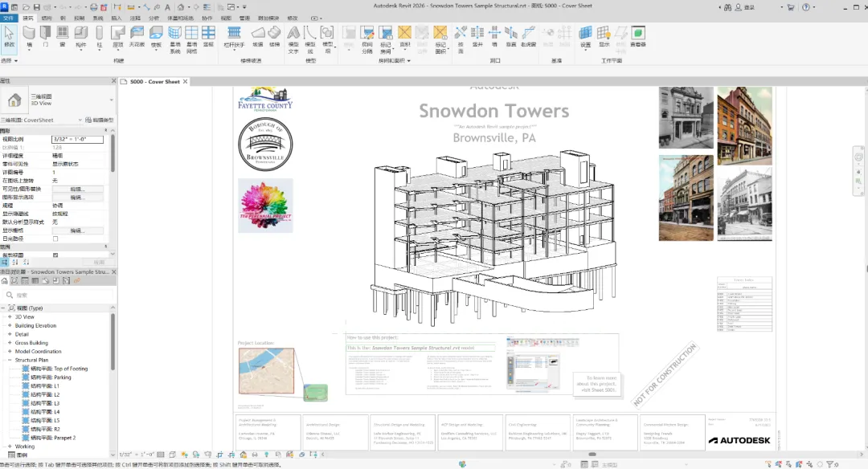Click the Edit button in sun path row above
The image size is (868, 469).
[77, 230]
